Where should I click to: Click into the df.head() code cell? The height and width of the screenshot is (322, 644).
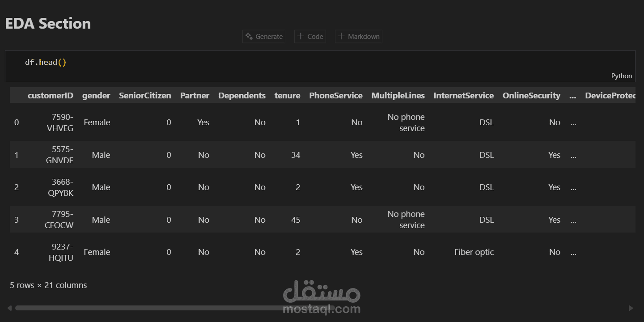tap(320, 66)
